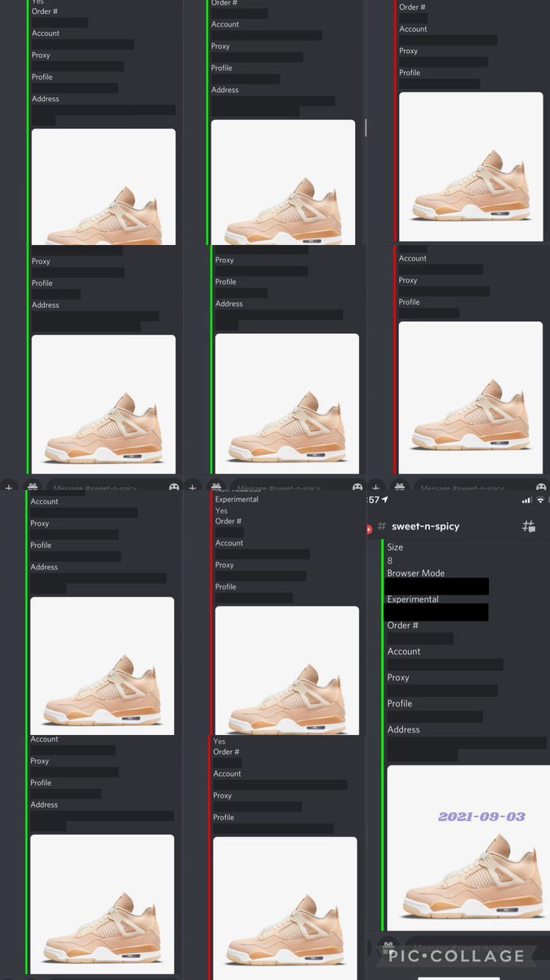Tap the cellular signal bars in status bar
This screenshot has height=980, width=550.
[526, 500]
